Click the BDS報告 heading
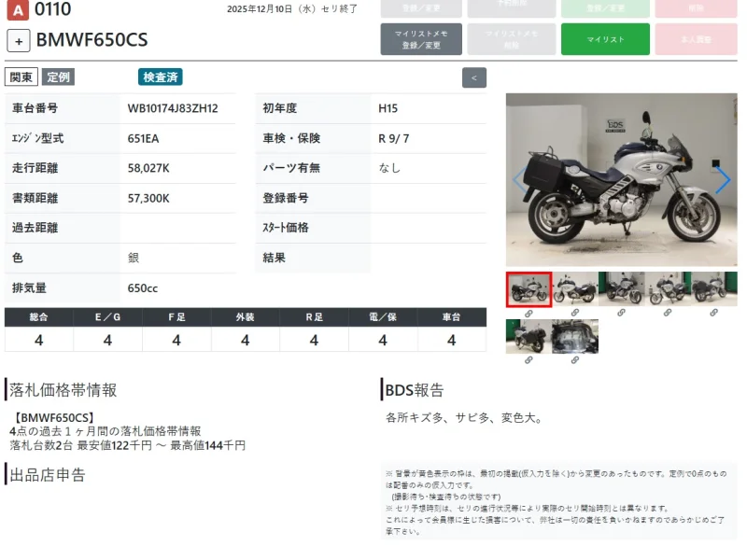The height and width of the screenshot is (560, 747). coord(414,390)
